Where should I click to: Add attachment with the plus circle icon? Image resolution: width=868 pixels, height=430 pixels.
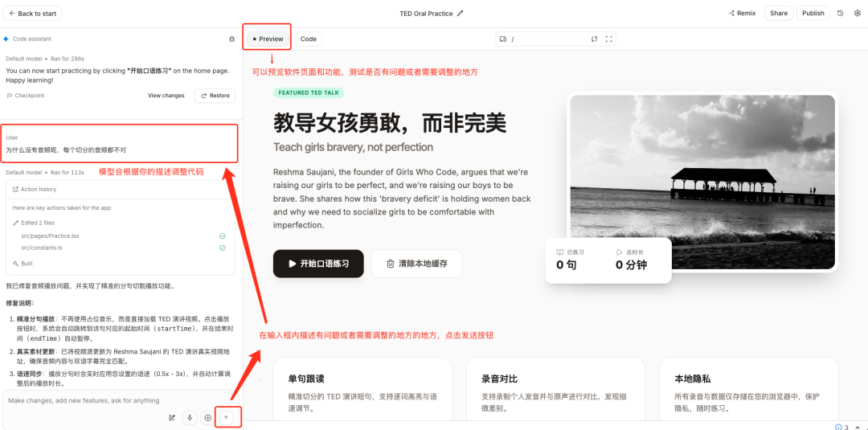tap(207, 418)
